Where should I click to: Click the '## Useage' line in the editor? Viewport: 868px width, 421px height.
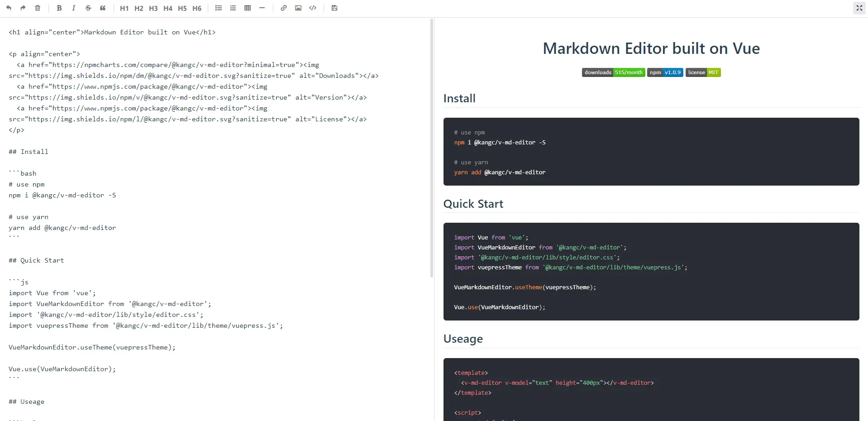click(x=26, y=402)
